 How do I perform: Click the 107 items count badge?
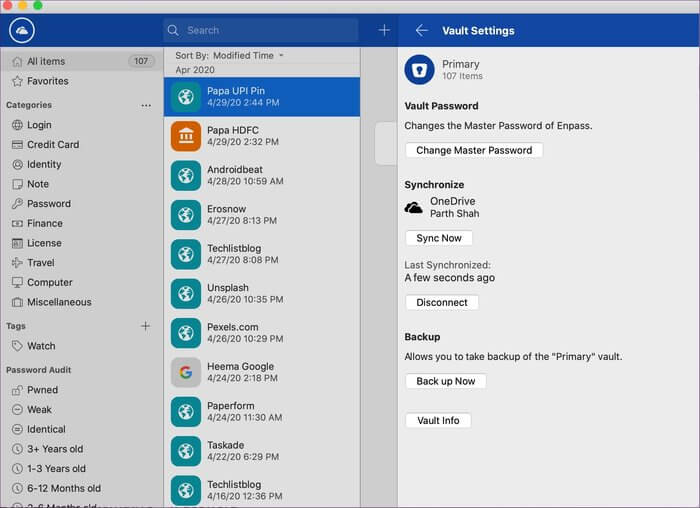[x=141, y=61]
